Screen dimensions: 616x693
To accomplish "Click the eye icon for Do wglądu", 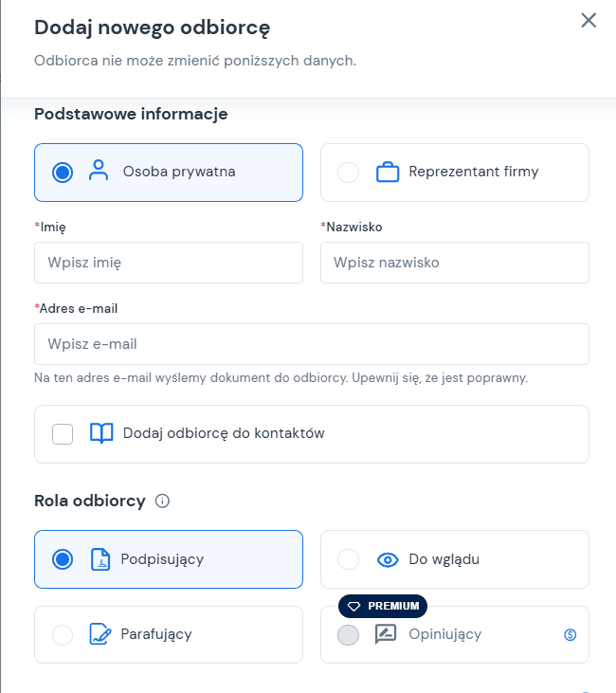I will (387, 559).
